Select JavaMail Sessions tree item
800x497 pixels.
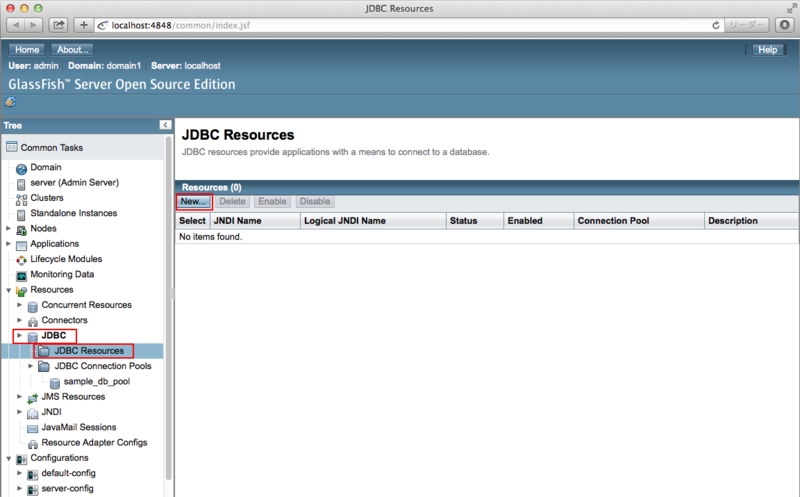tap(79, 427)
